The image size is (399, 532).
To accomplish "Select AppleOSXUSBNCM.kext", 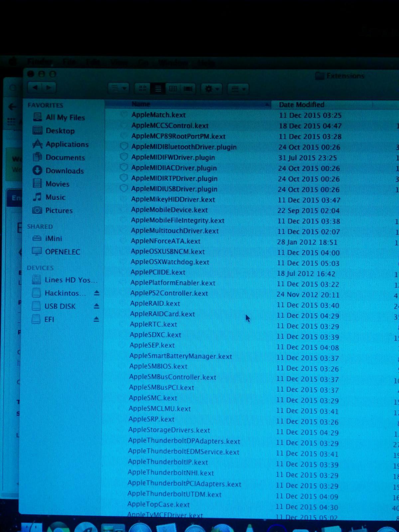I will [x=168, y=251].
